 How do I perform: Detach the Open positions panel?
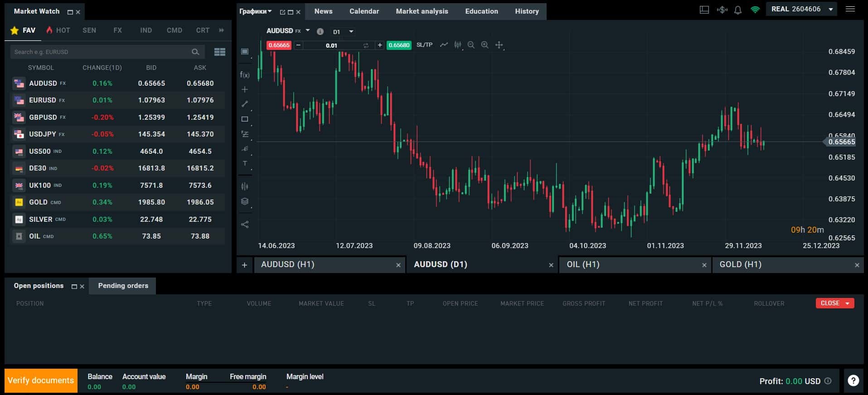click(74, 287)
